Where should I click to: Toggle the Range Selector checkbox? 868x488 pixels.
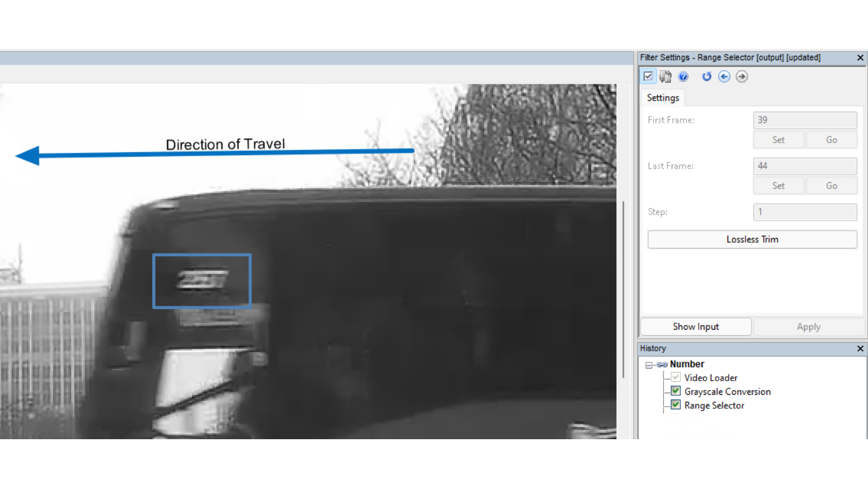pyautogui.click(x=676, y=404)
